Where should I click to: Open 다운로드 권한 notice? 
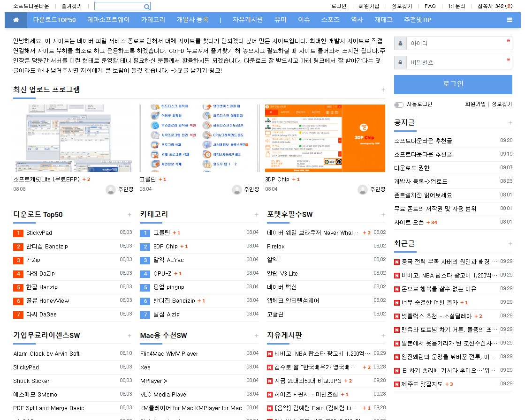412,168
